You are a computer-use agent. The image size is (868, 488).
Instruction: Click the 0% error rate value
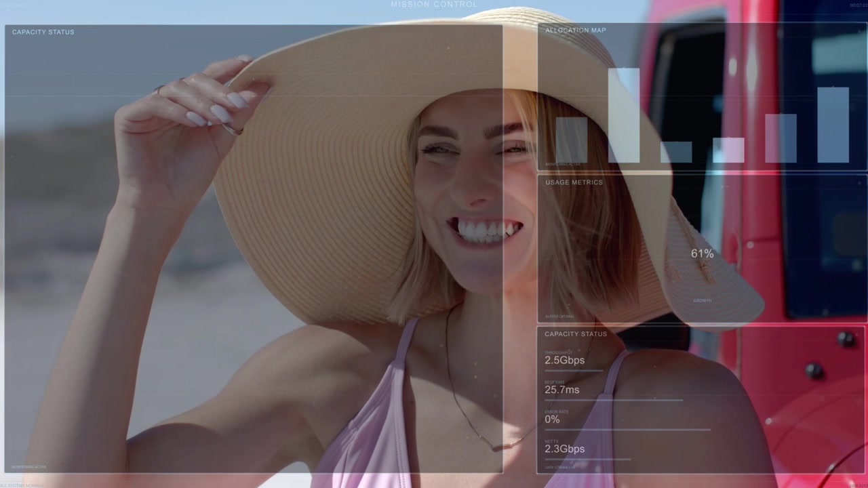click(x=552, y=420)
